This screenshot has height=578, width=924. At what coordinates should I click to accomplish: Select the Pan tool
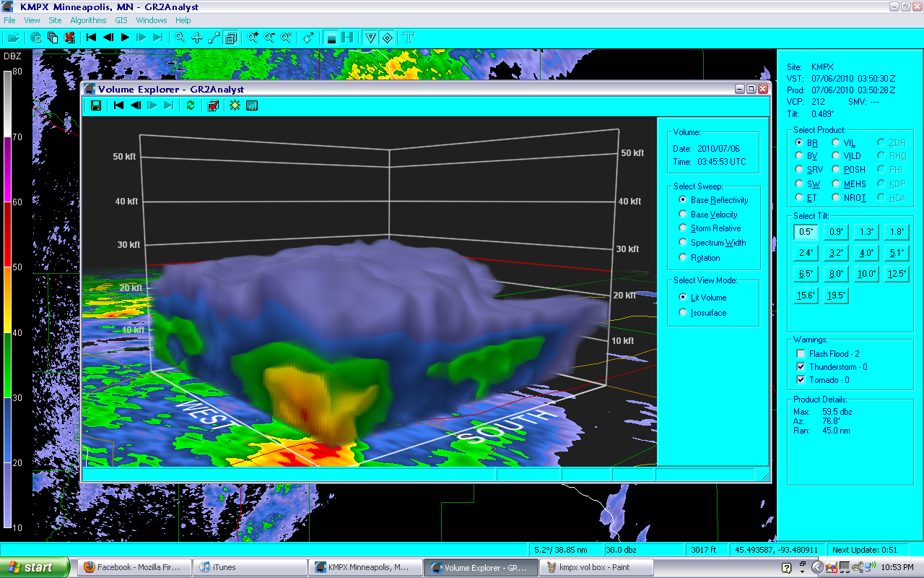pyautogui.click(x=197, y=38)
